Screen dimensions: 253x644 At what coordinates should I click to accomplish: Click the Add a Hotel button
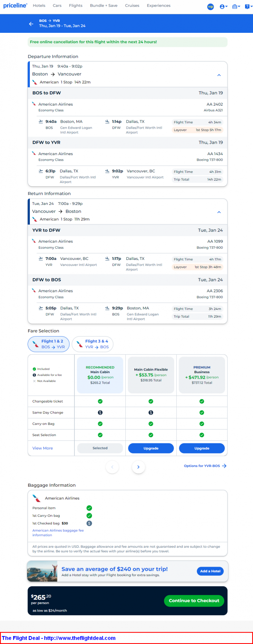coord(210,571)
